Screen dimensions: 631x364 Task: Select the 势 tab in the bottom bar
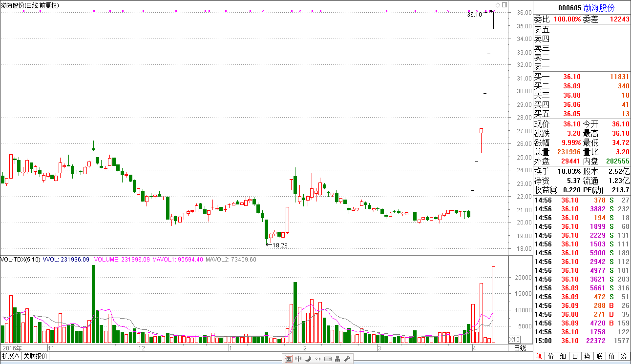click(x=588, y=356)
